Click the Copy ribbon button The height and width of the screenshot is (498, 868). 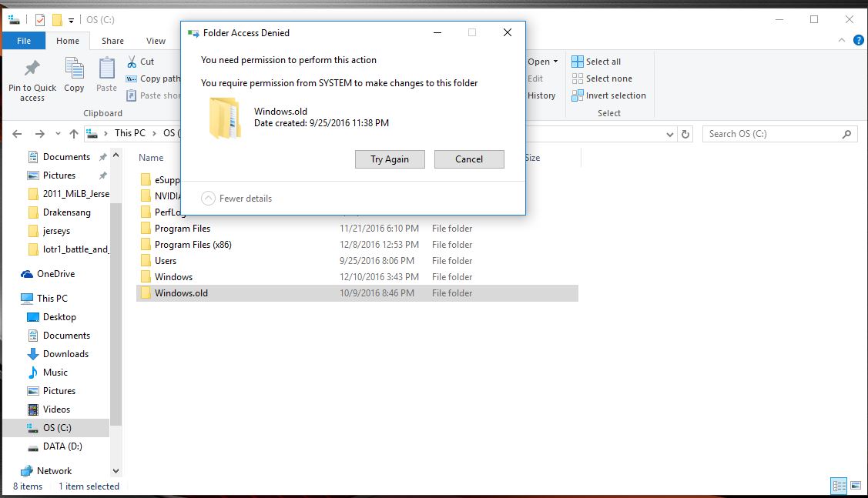point(74,75)
